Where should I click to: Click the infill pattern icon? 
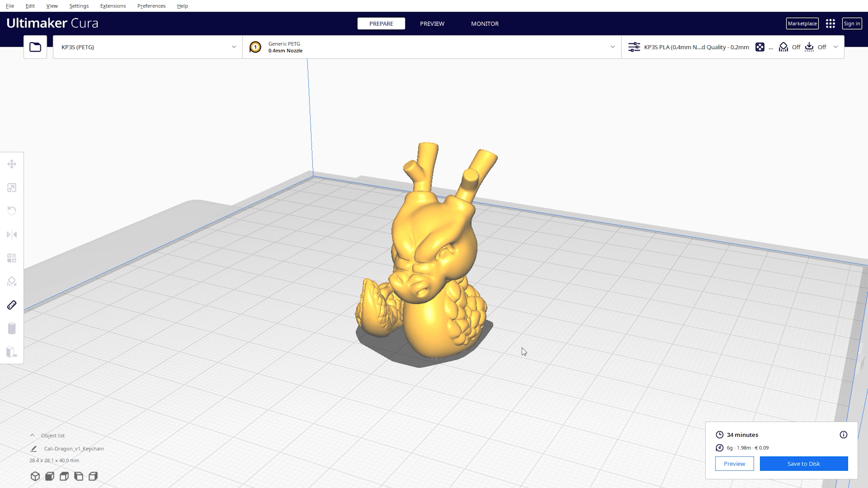click(x=760, y=47)
